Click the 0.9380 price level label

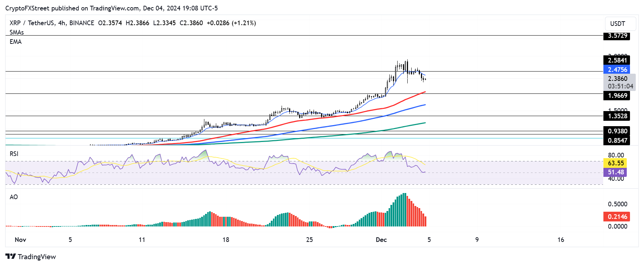tap(617, 131)
